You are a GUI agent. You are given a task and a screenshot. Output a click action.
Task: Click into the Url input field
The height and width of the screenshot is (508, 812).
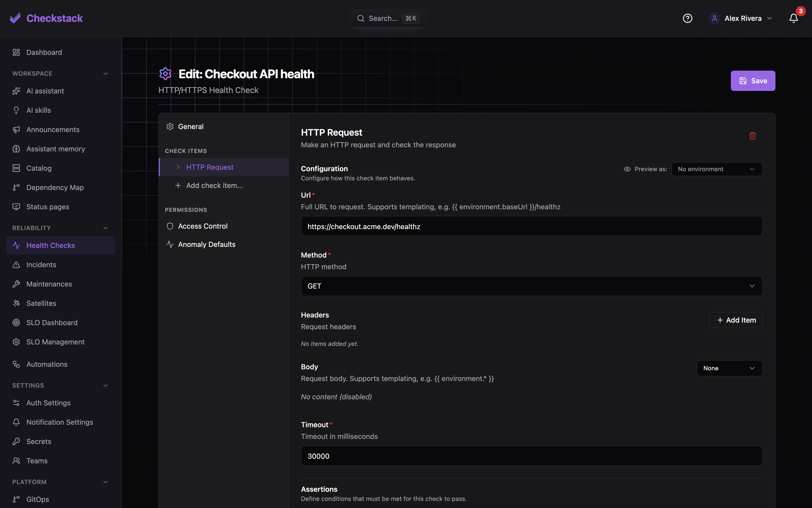(x=532, y=226)
